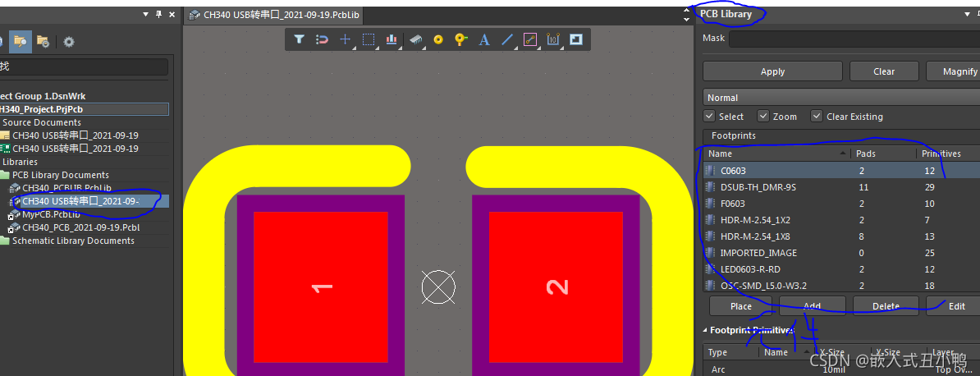Viewport: 980px width, 376px height.
Task: Click the chip component placement icon
Action: pos(415,39)
